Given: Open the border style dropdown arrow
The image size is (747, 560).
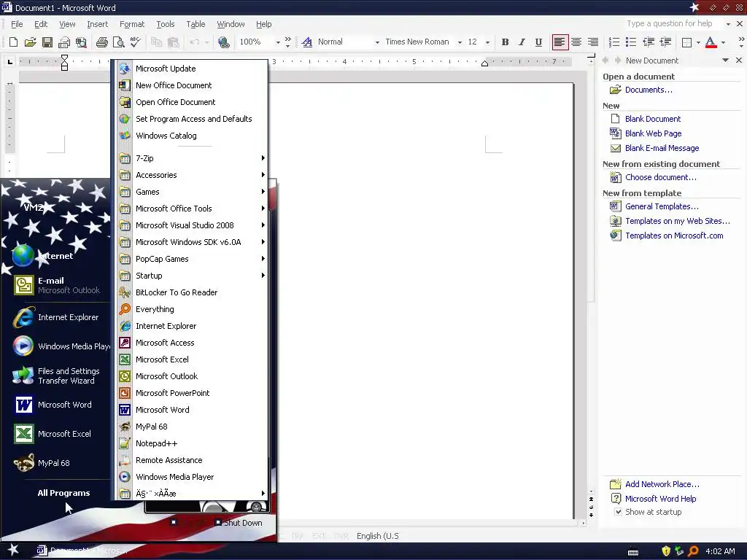Looking at the screenshot, I should click(x=698, y=42).
